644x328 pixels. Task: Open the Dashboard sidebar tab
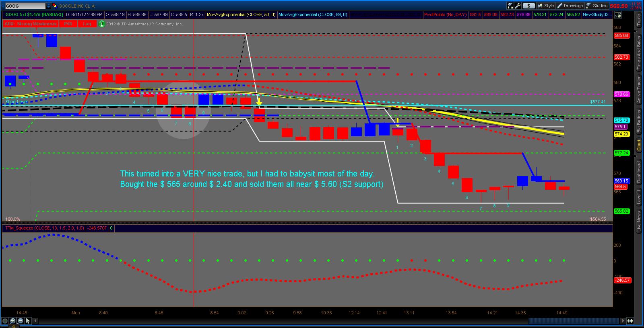(639, 173)
